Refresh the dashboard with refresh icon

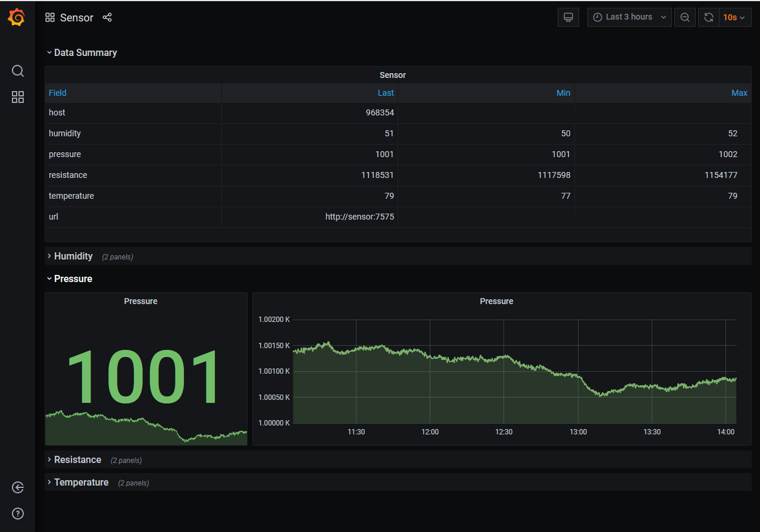pyautogui.click(x=708, y=17)
